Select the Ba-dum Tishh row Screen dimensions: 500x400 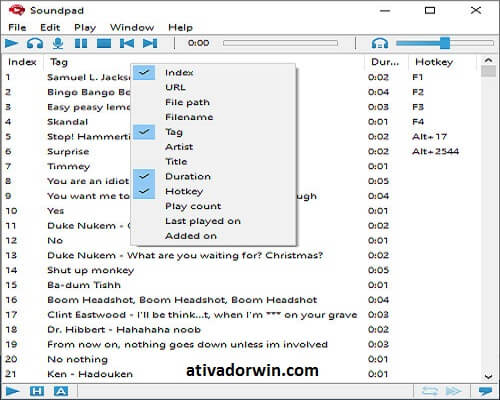point(241,285)
